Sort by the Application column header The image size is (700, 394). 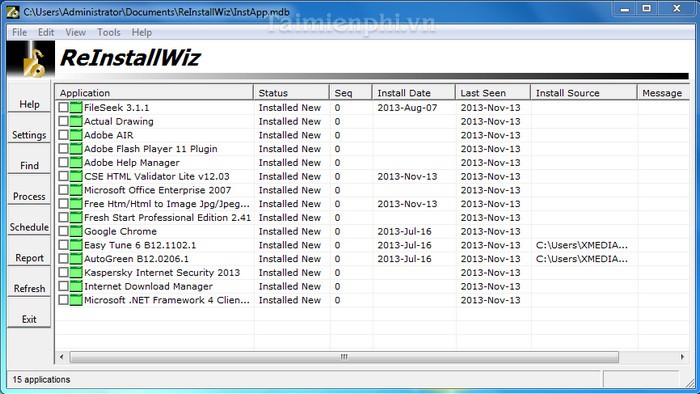[x=154, y=93]
